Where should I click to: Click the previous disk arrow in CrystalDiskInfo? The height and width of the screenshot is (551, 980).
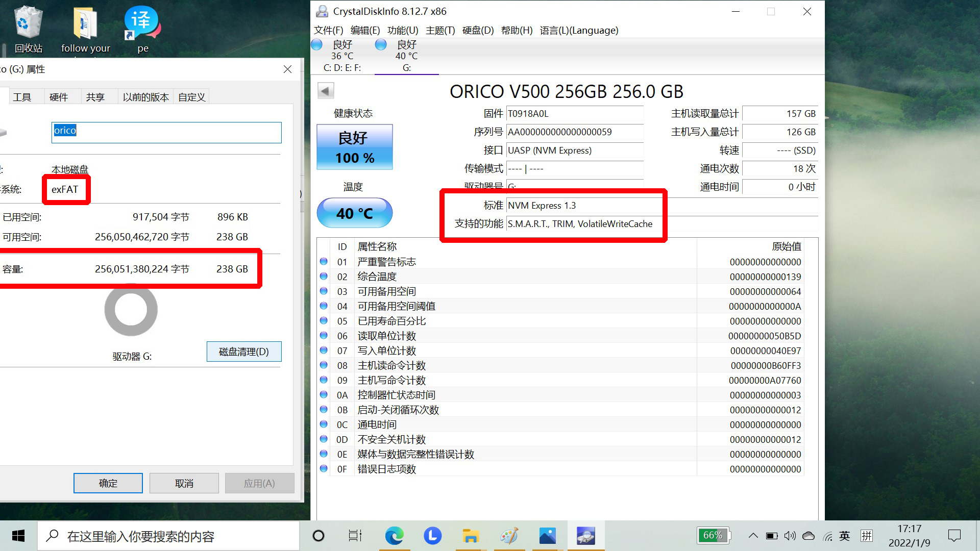coord(326,91)
